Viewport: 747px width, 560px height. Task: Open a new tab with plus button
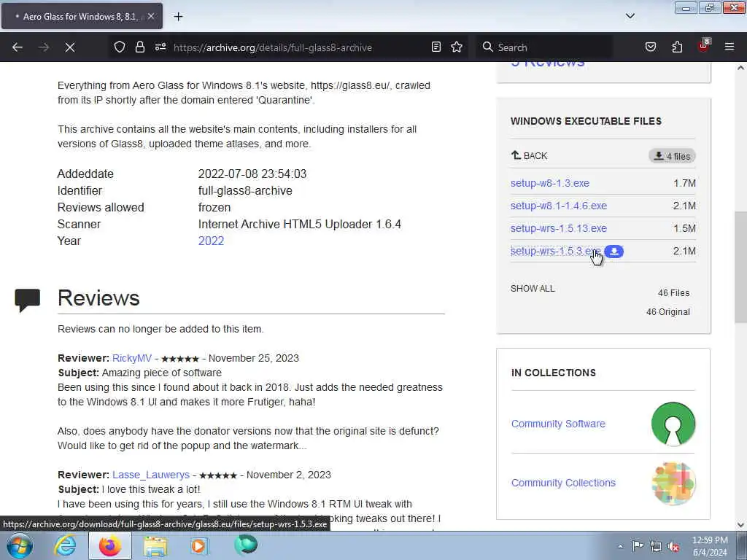click(x=178, y=17)
